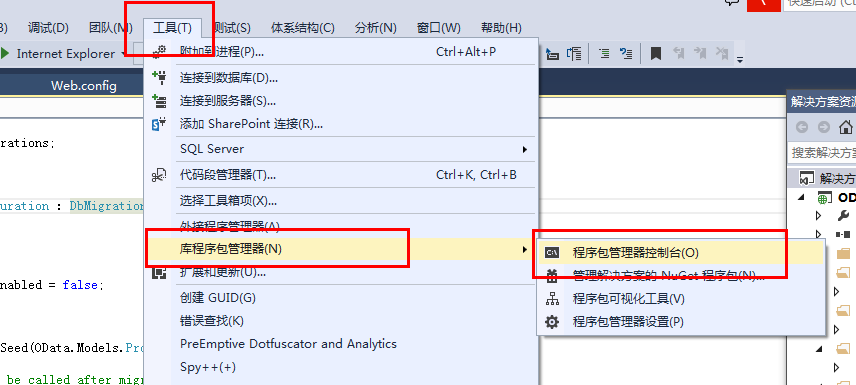Click the 'rations;' code line text
The image size is (856, 385).
pos(27,144)
